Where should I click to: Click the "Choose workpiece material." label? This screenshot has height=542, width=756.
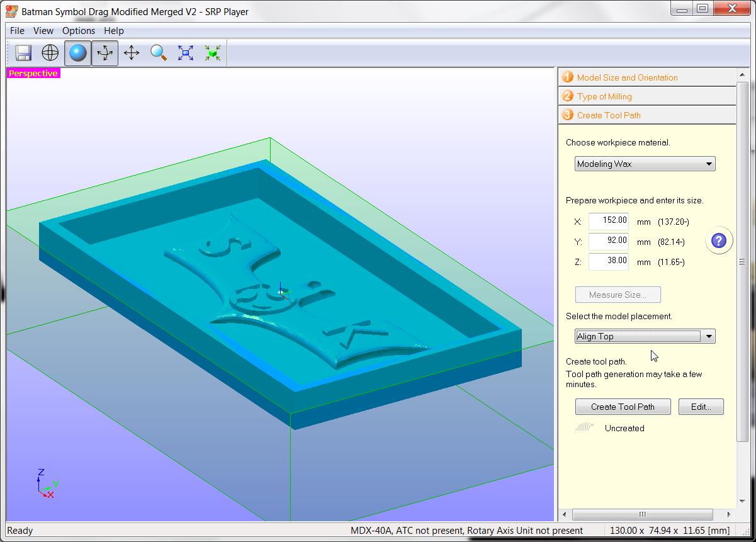click(x=618, y=142)
